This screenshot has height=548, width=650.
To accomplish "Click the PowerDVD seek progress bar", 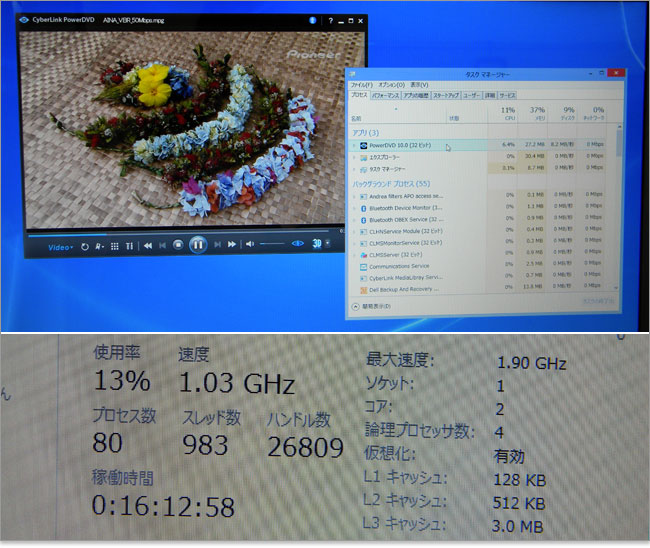I will click(178, 233).
